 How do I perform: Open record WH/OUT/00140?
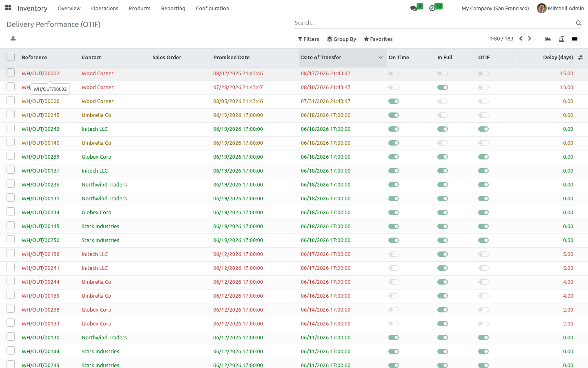point(40,143)
